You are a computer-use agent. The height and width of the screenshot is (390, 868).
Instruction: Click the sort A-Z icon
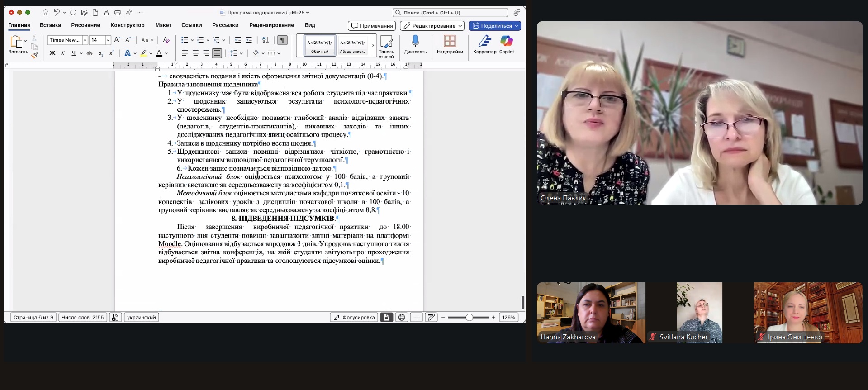coord(266,40)
